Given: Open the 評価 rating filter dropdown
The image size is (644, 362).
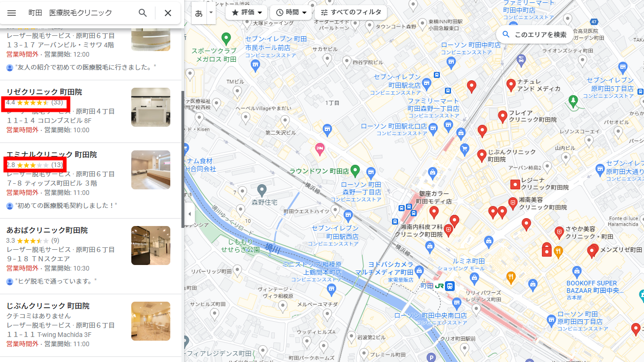Looking at the screenshot, I should coord(246,13).
